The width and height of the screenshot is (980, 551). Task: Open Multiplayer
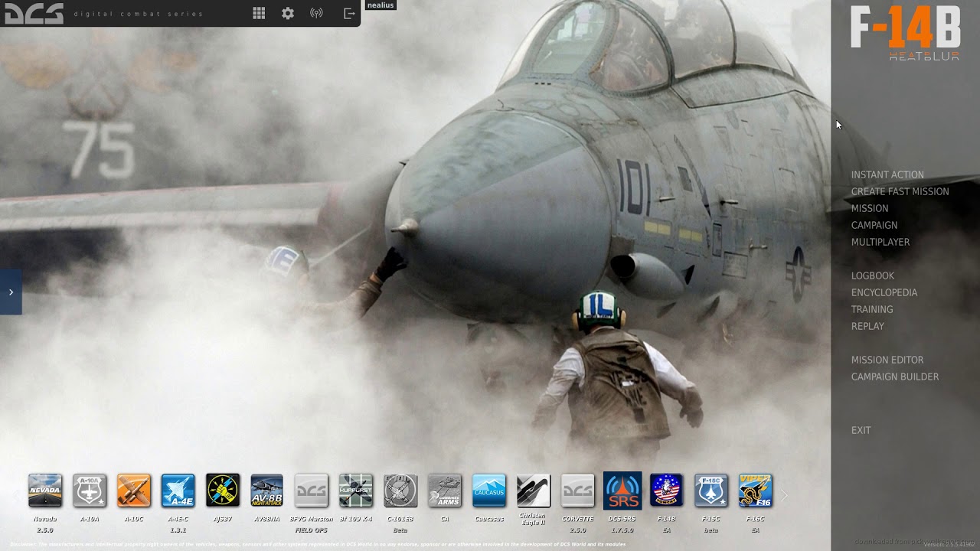pos(880,242)
